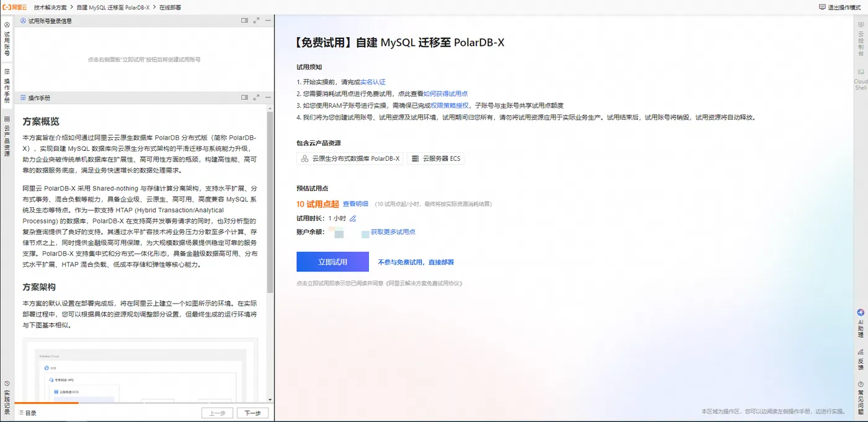Select 试用账号 sidebar tab

pos(7,38)
